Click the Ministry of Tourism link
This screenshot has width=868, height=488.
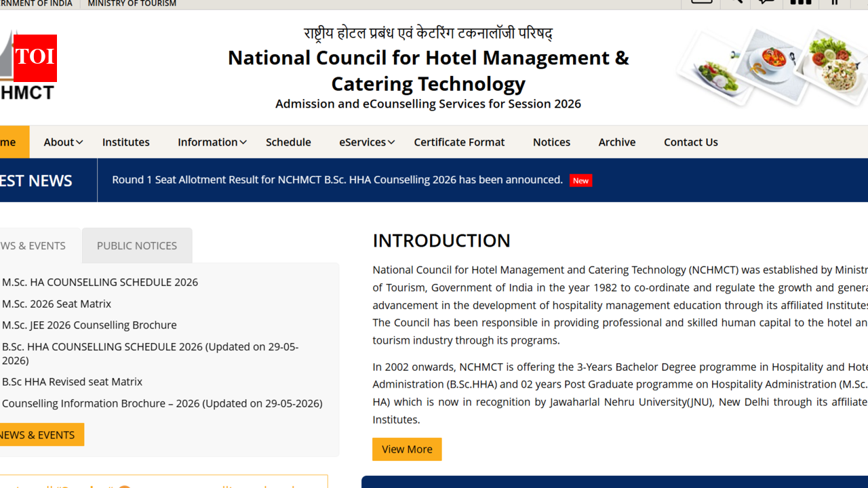coord(132,4)
